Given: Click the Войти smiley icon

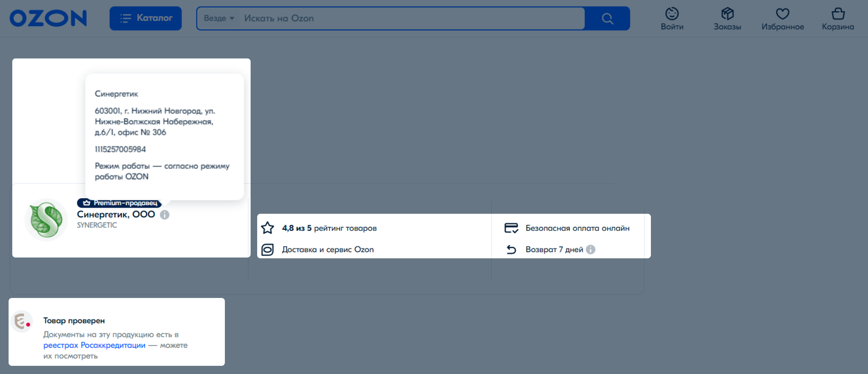Looking at the screenshot, I should pyautogui.click(x=672, y=14).
